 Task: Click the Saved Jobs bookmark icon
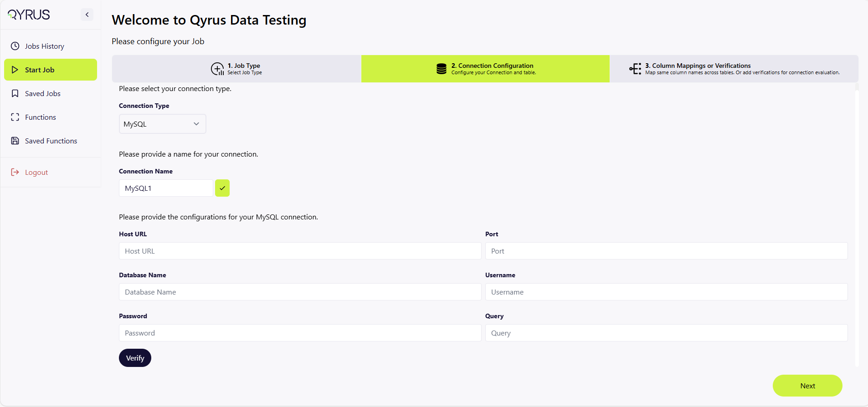(15, 93)
